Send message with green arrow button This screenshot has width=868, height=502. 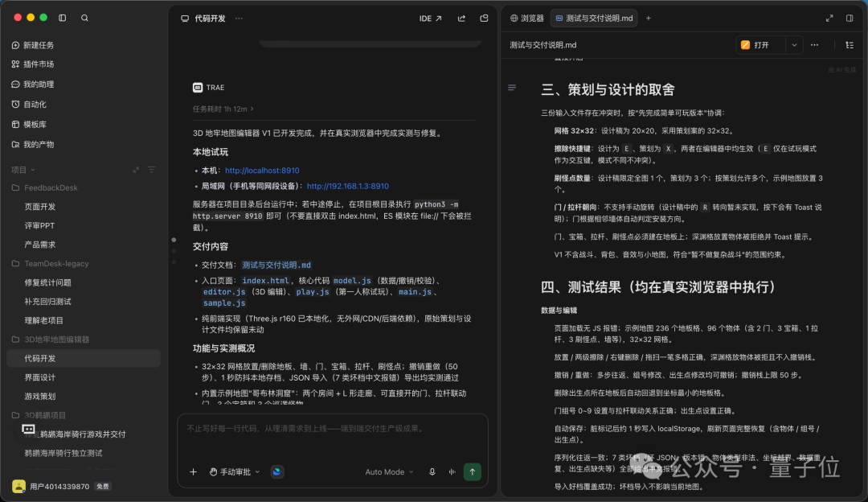tap(473, 471)
